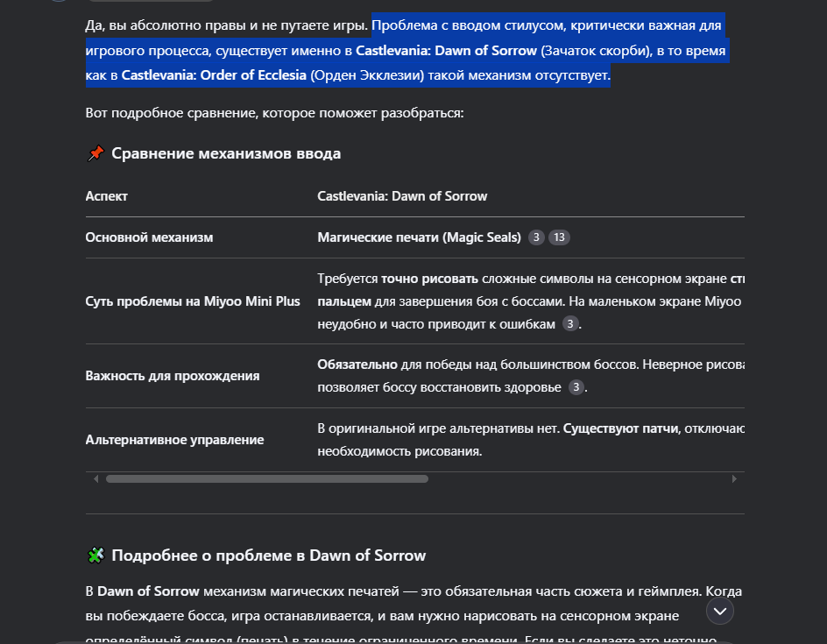Click the «Важность для прохождения» row label

[173, 376]
